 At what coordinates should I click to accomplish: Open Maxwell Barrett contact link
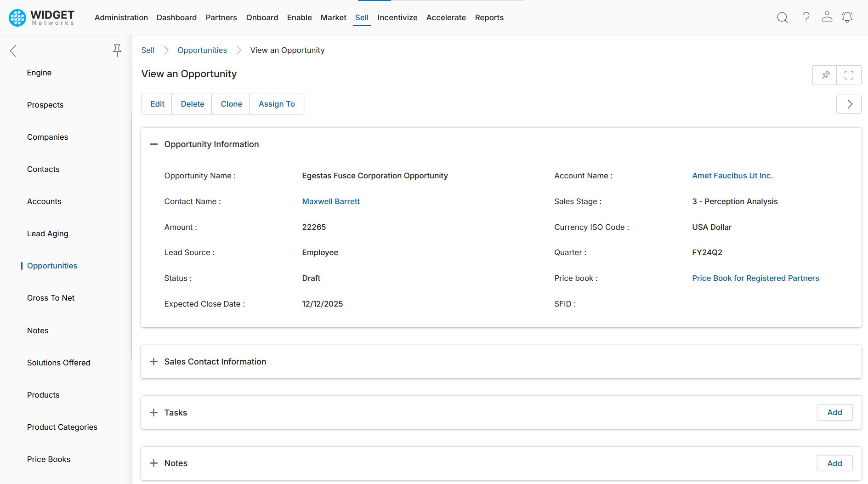coord(330,201)
